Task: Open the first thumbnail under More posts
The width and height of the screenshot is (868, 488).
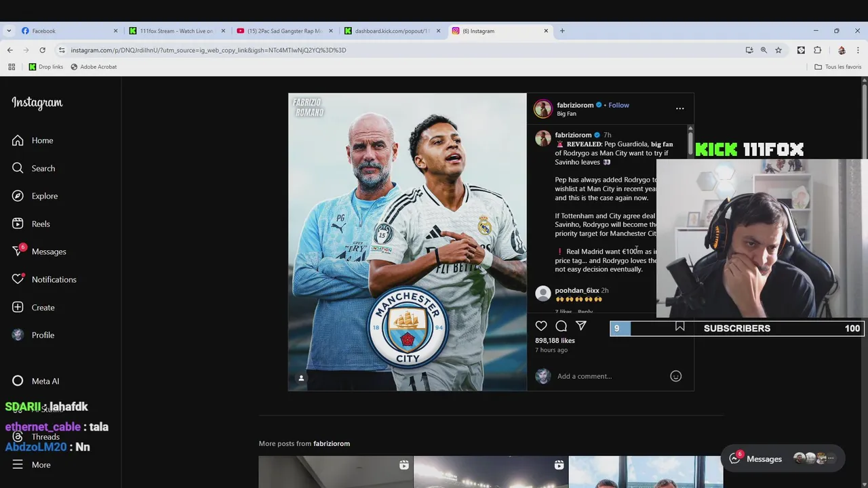Action: click(x=336, y=472)
